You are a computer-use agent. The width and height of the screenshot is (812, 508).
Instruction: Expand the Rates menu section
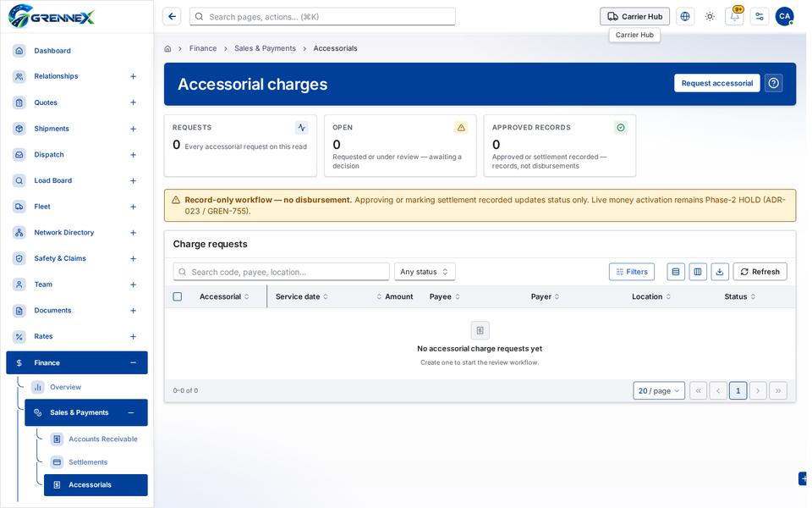pyautogui.click(x=133, y=336)
